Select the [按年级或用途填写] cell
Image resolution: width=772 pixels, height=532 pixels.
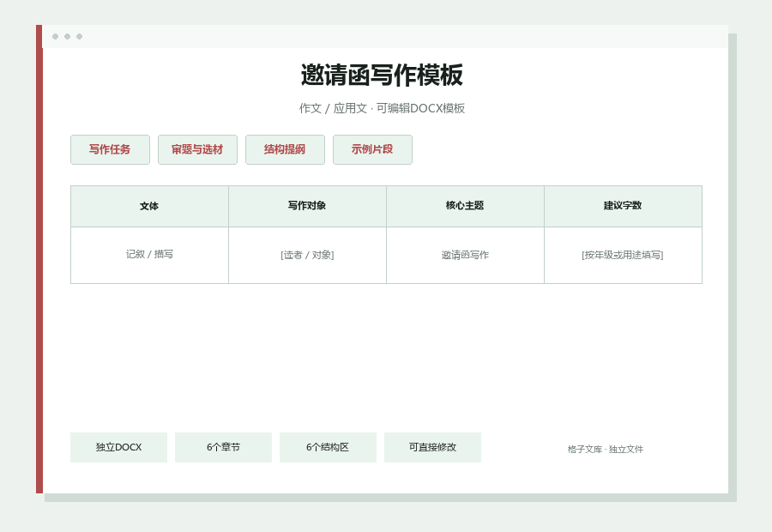click(623, 255)
